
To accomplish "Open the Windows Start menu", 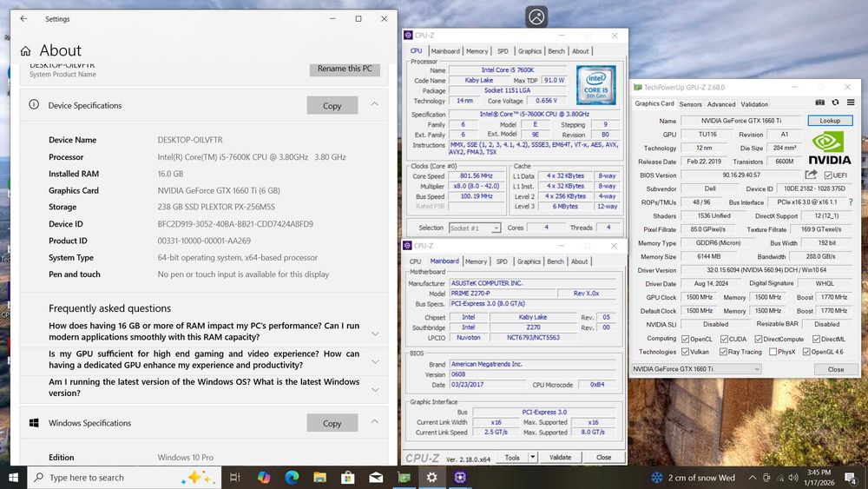I will click(13, 478).
